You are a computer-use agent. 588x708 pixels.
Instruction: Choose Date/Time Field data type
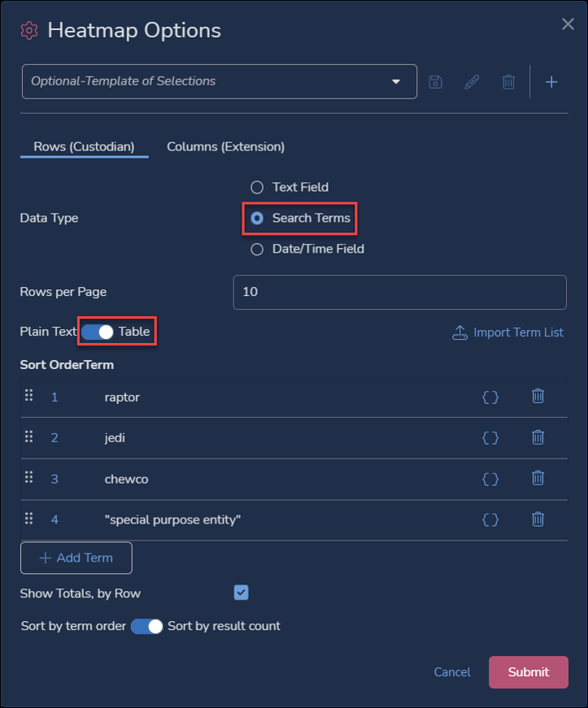coord(257,250)
